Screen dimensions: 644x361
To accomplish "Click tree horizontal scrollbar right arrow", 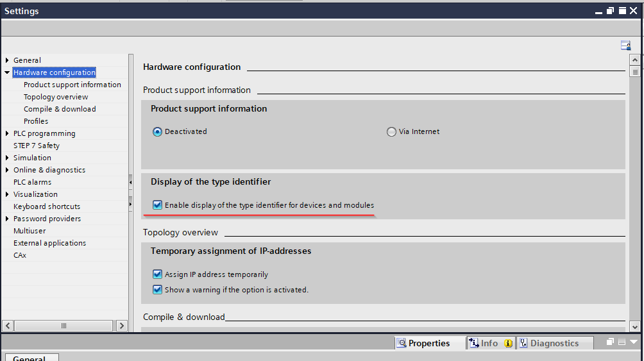I will (x=122, y=326).
